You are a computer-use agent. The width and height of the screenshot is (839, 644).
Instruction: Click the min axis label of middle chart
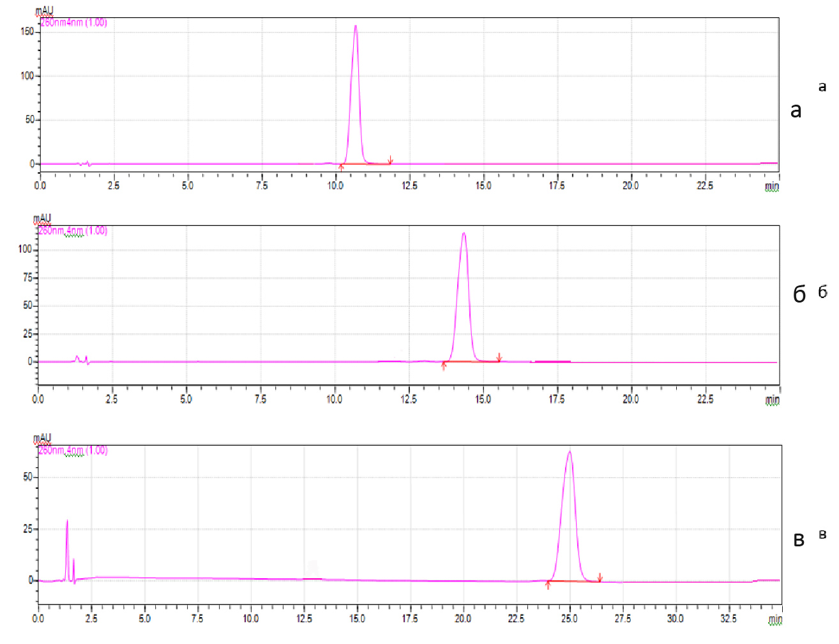click(772, 400)
